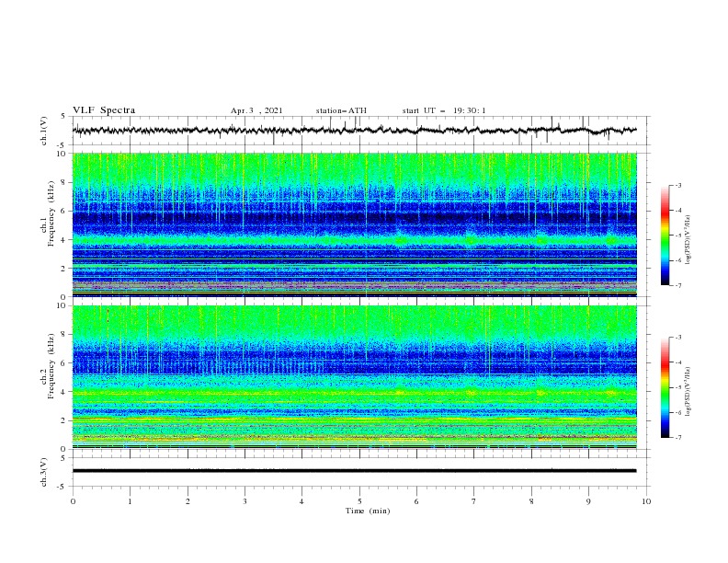This screenshot has width=728, height=563.
Task: Click the ch.1 spectrogram plot area
Action: 355,224
